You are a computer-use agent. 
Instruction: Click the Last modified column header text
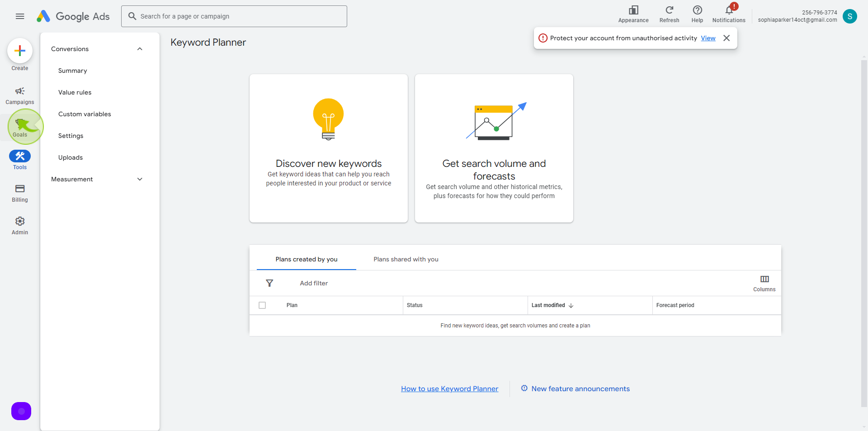point(548,305)
